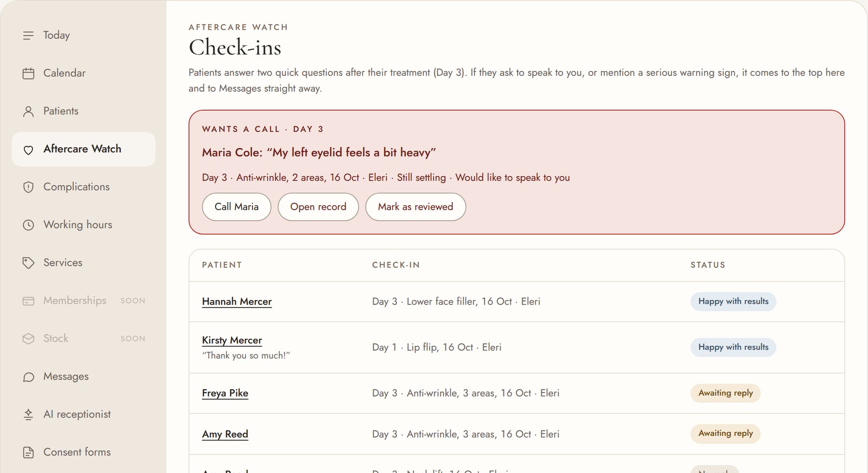The height and width of the screenshot is (473, 868).
Task: Navigate to Working hours
Action: pos(84,225)
